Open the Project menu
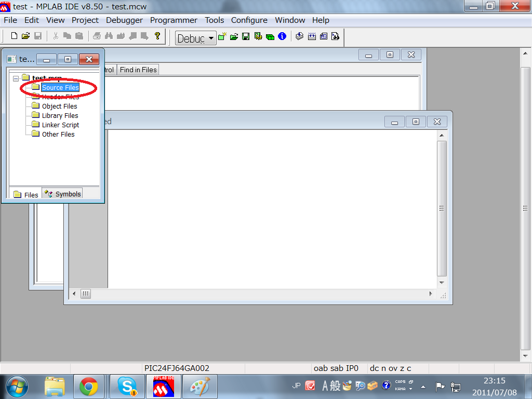Screen dimensions: 532x399 (85, 20)
